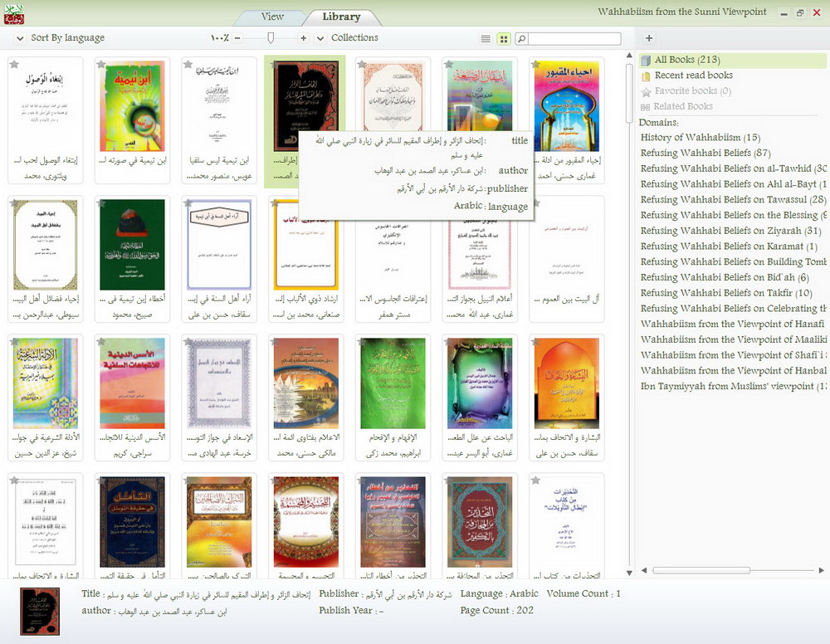Click selected book cover in bottom info bar

click(x=40, y=611)
